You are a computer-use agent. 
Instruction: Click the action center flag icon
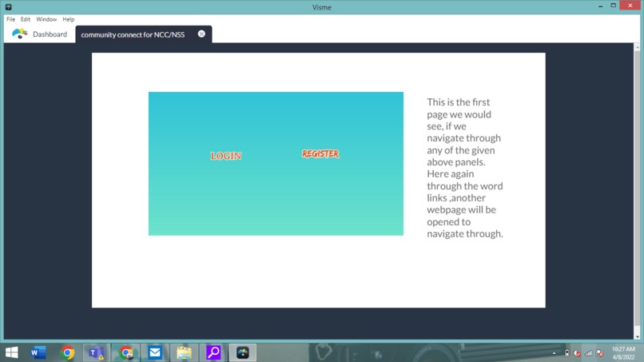click(599, 353)
